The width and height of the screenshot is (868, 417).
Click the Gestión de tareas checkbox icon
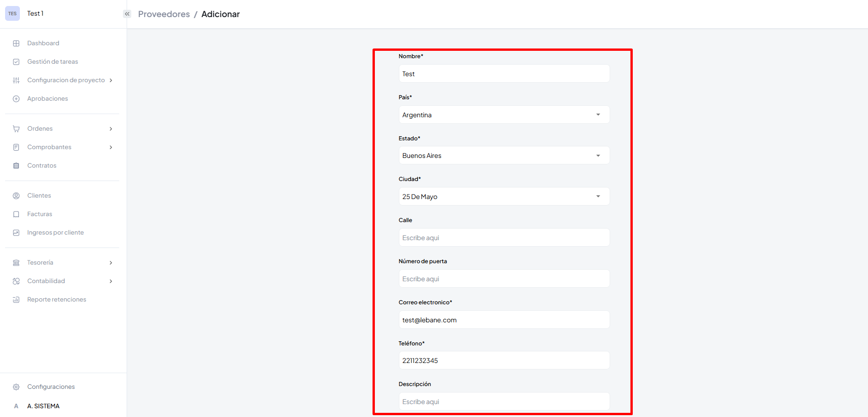[x=16, y=62]
